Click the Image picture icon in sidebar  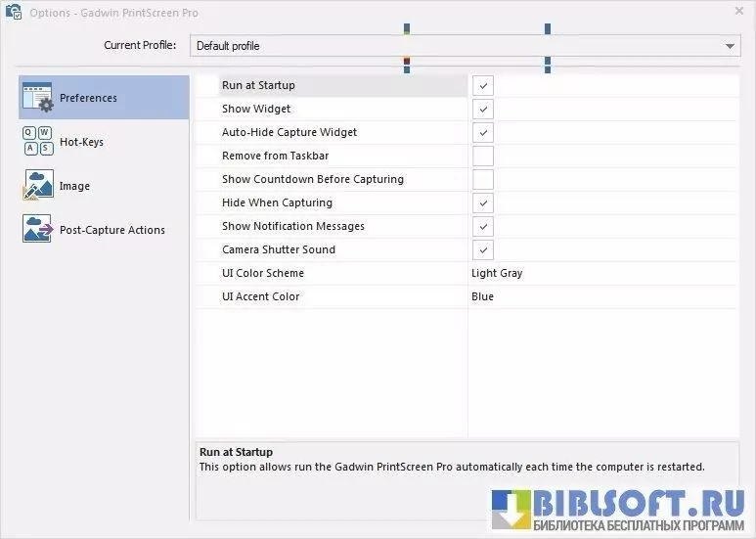pos(37,185)
